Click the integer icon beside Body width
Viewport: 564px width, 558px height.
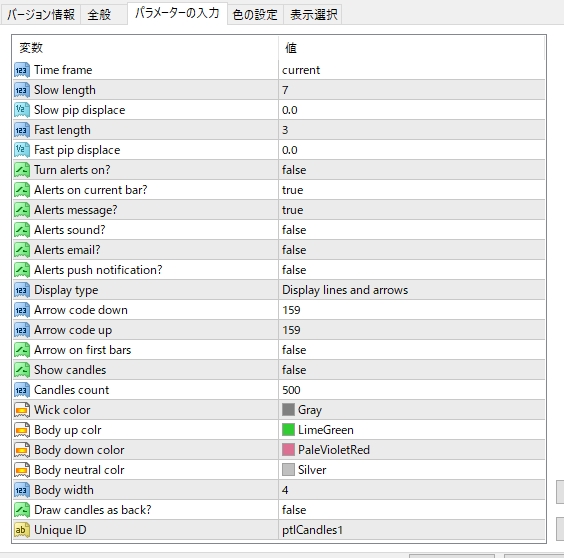coord(22,490)
